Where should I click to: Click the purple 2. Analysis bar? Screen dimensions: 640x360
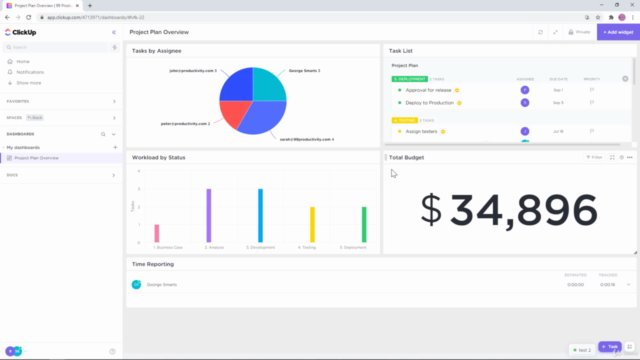click(209, 216)
